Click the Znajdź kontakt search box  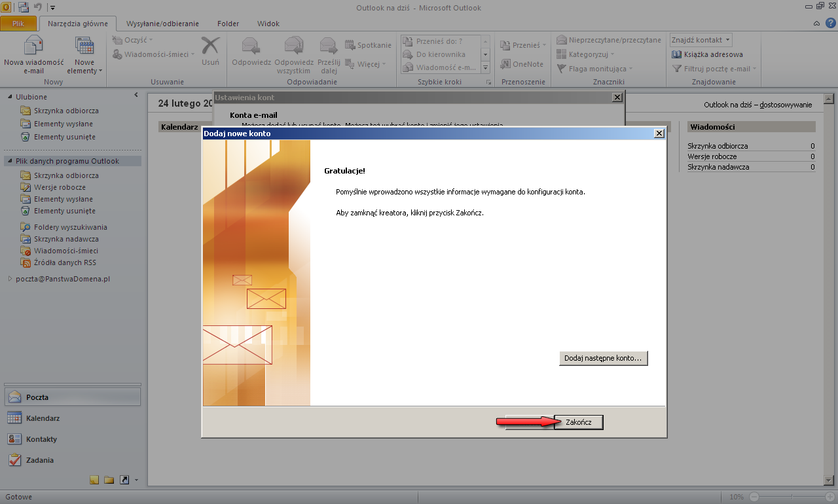(x=701, y=40)
